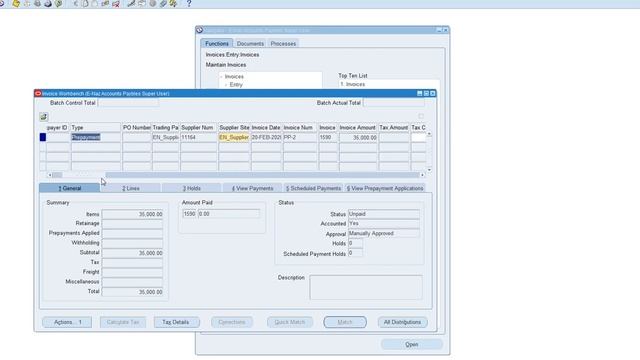Click the Quick Match button
Viewport: 640px width, 360px height.
[x=290, y=322]
